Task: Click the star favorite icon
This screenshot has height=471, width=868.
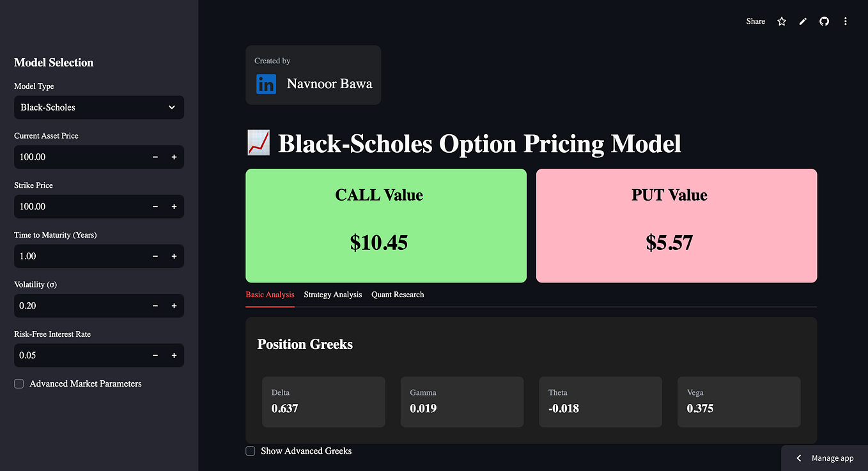Action: [782, 21]
